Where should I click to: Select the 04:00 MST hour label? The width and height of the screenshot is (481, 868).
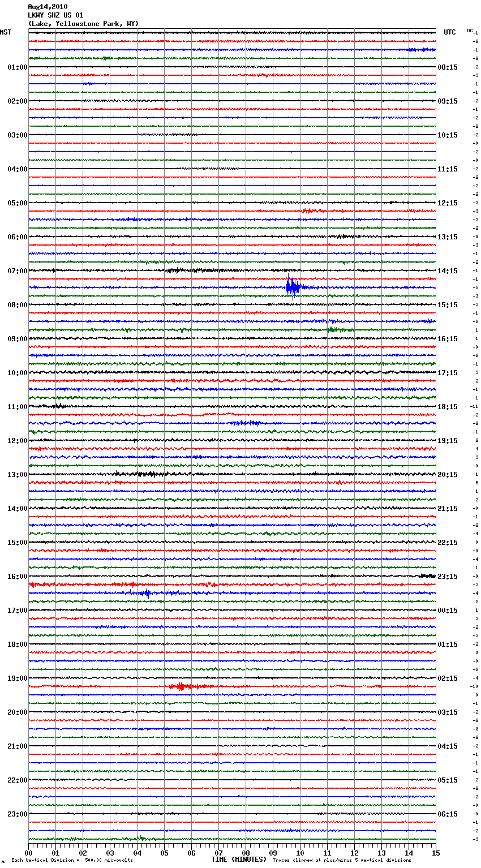pos(18,169)
